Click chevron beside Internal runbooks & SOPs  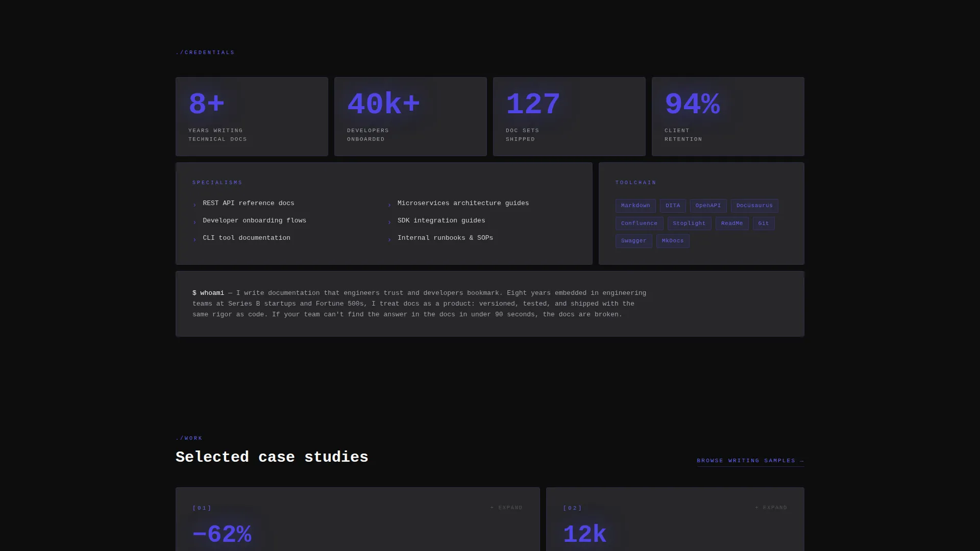[x=389, y=240]
